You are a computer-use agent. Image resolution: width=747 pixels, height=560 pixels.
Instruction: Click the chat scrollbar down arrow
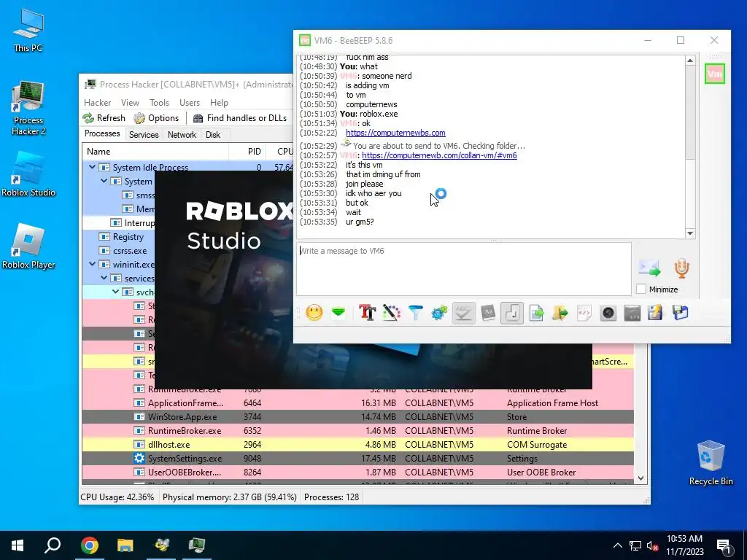coord(690,233)
